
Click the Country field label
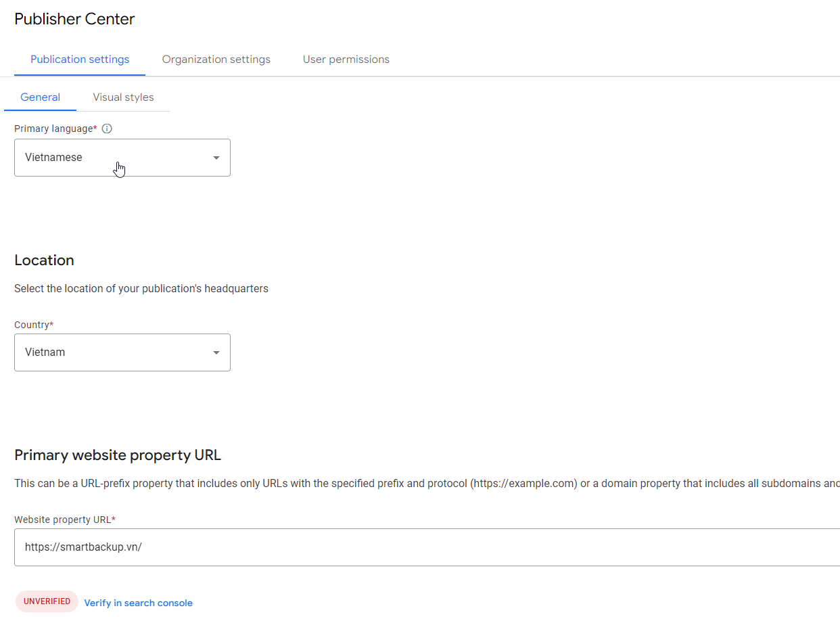pyautogui.click(x=32, y=325)
